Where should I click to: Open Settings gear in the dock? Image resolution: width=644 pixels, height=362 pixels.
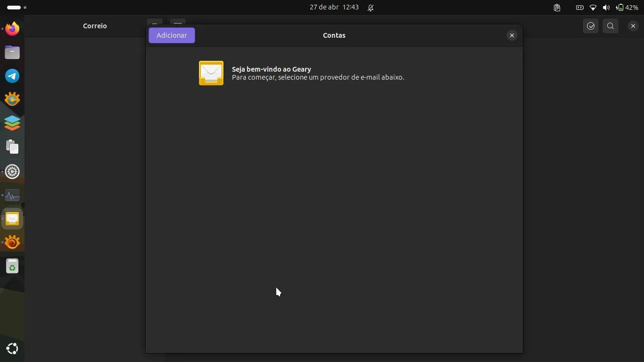(x=12, y=172)
